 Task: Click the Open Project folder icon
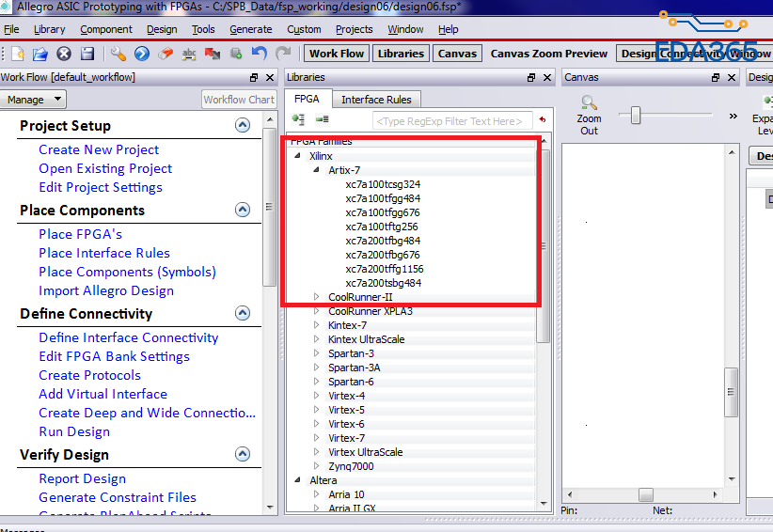(39, 54)
